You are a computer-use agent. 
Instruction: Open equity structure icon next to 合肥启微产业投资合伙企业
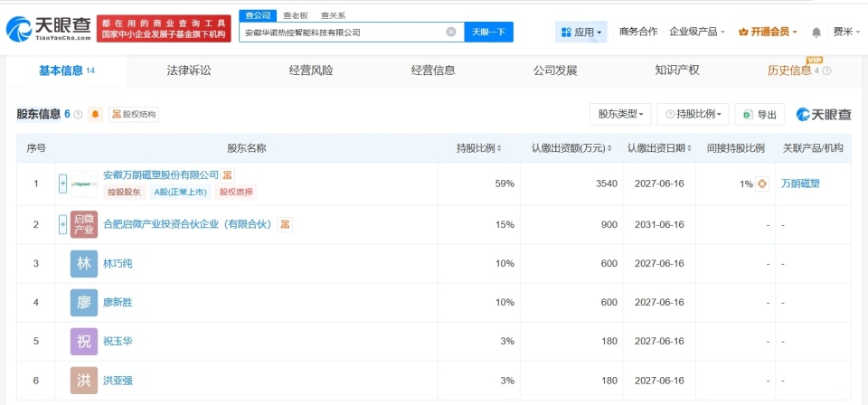click(x=285, y=224)
